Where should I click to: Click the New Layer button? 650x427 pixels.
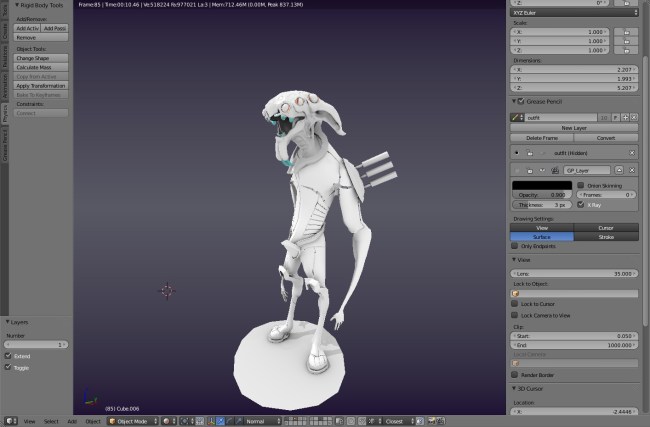(574, 128)
